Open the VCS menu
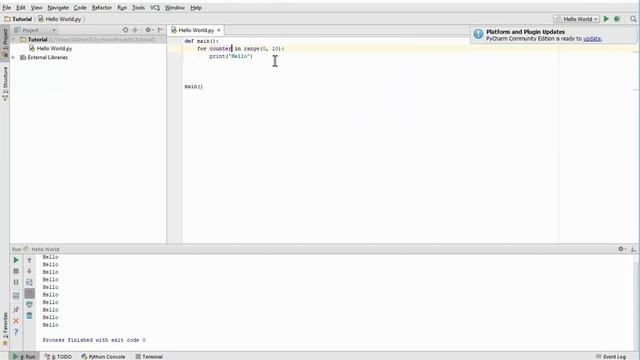Image resolution: width=640 pixels, height=360 pixels. [155, 8]
